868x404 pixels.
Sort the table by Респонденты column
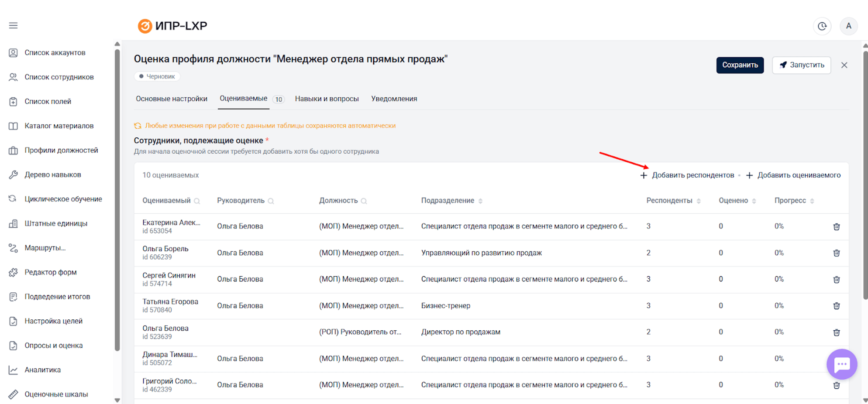coord(699,200)
